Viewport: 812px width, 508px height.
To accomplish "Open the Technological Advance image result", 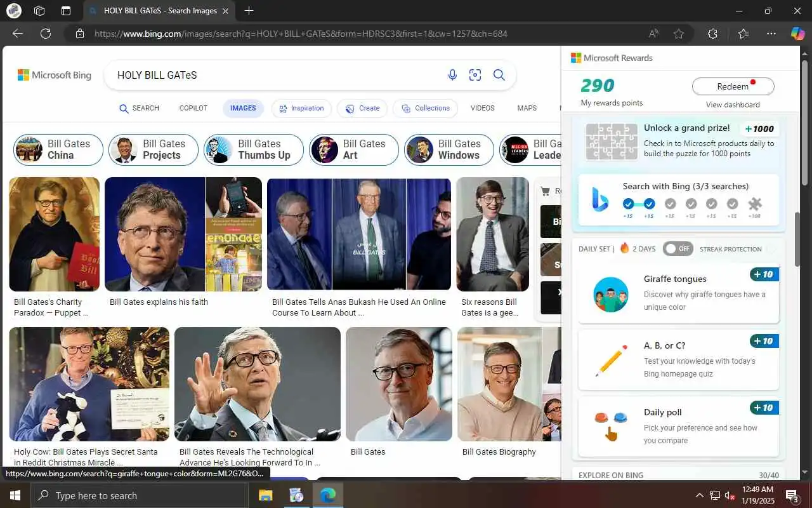I will tap(258, 384).
